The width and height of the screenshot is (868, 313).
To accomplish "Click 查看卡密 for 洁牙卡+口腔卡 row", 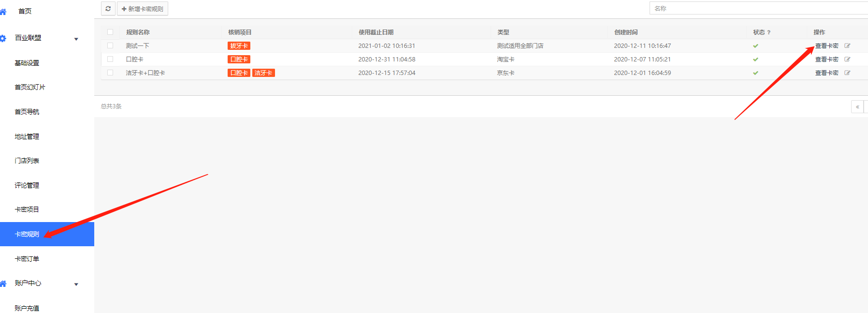I will coord(827,73).
